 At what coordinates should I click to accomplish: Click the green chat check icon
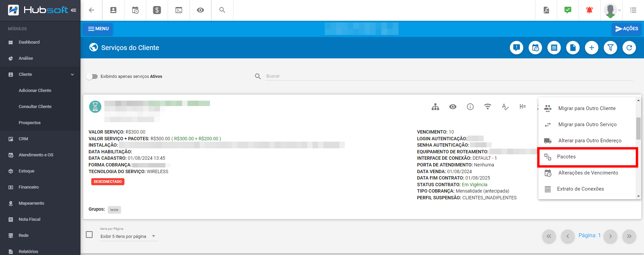coord(568,10)
